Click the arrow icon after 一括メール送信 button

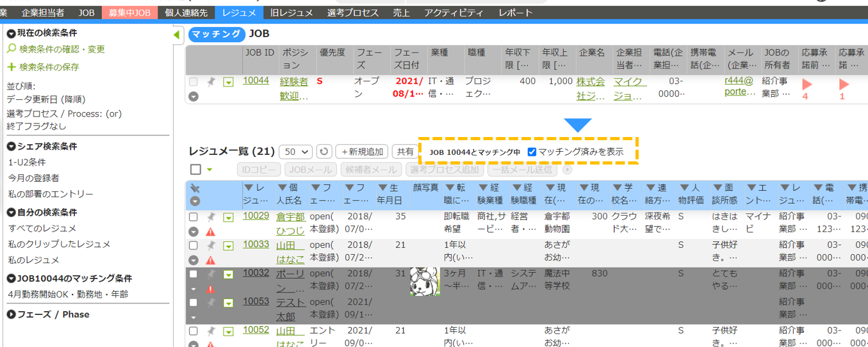567,170
